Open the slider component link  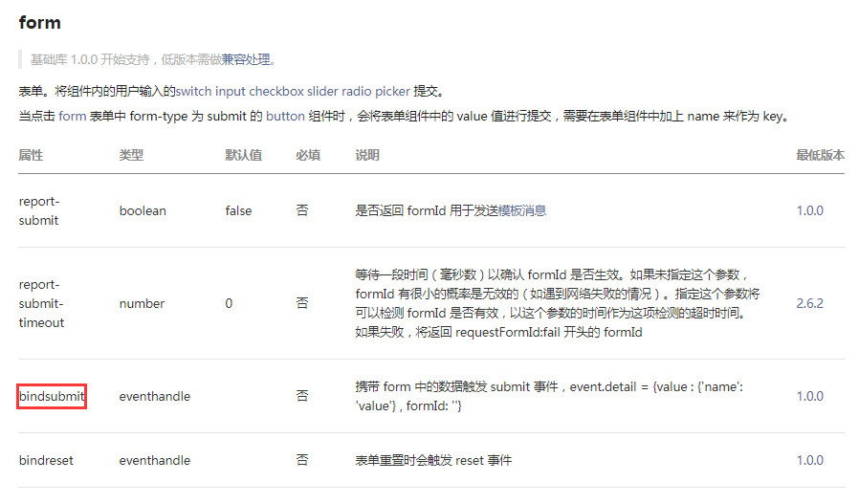[322, 91]
